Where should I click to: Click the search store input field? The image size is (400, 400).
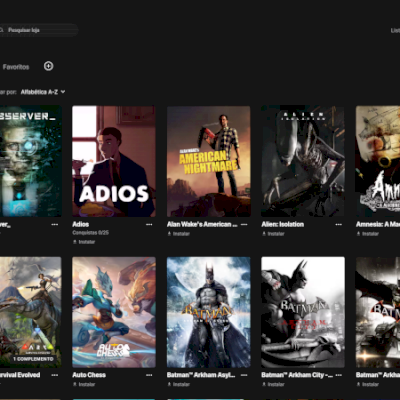[x=39, y=30]
